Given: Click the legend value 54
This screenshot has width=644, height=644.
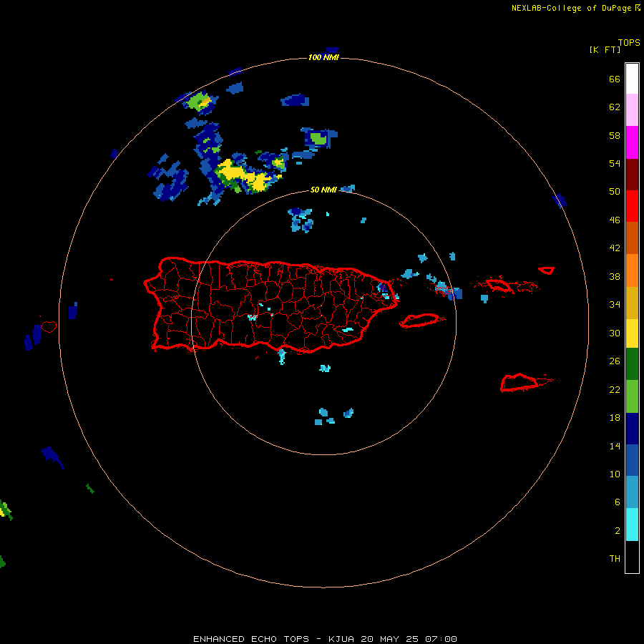Looking at the screenshot, I should tap(615, 163).
